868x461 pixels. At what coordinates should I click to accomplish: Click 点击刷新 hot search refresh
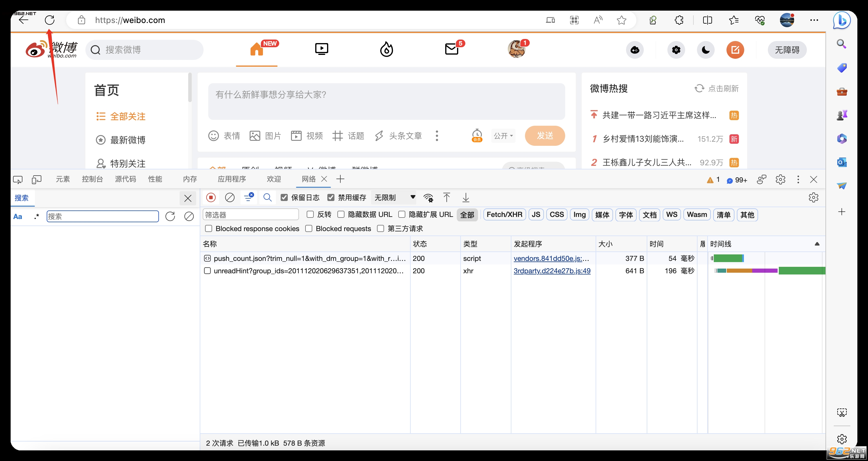tap(716, 89)
